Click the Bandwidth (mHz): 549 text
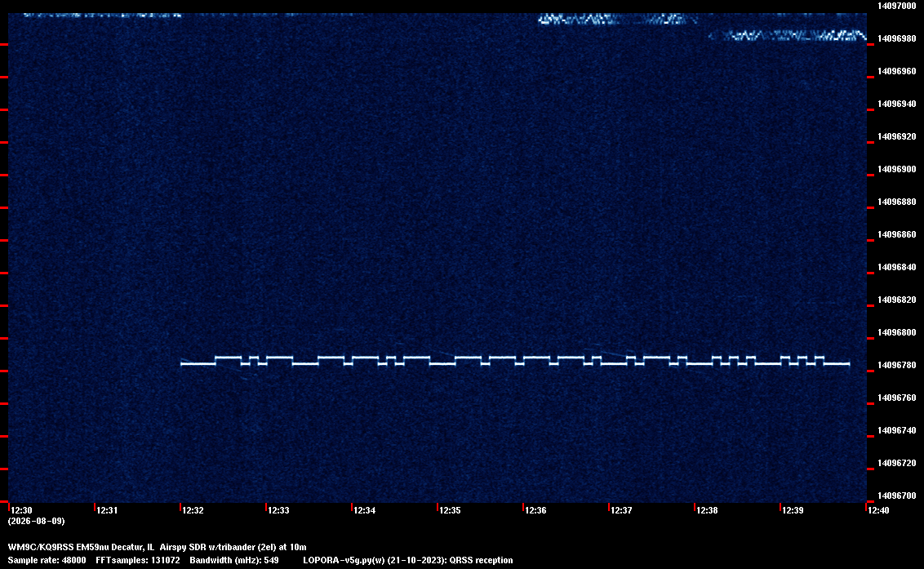This screenshot has height=569, width=924. (x=234, y=560)
